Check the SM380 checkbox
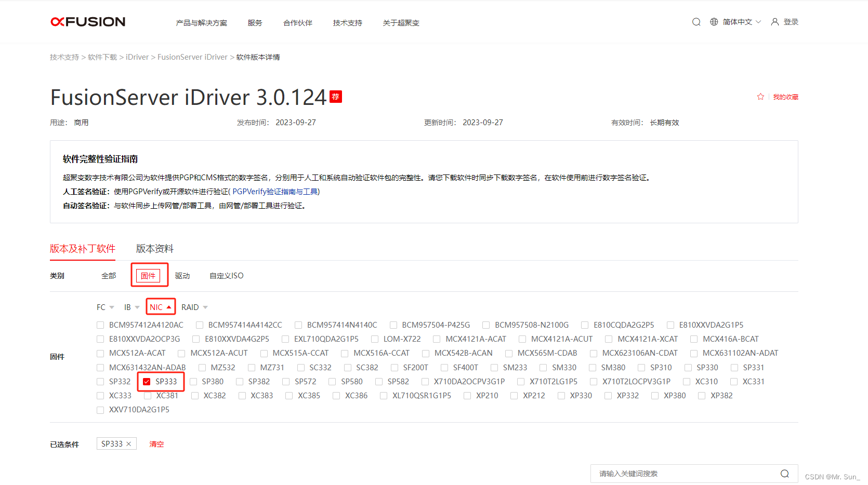Viewport: 868px width, 485px height. pyautogui.click(x=593, y=368)
